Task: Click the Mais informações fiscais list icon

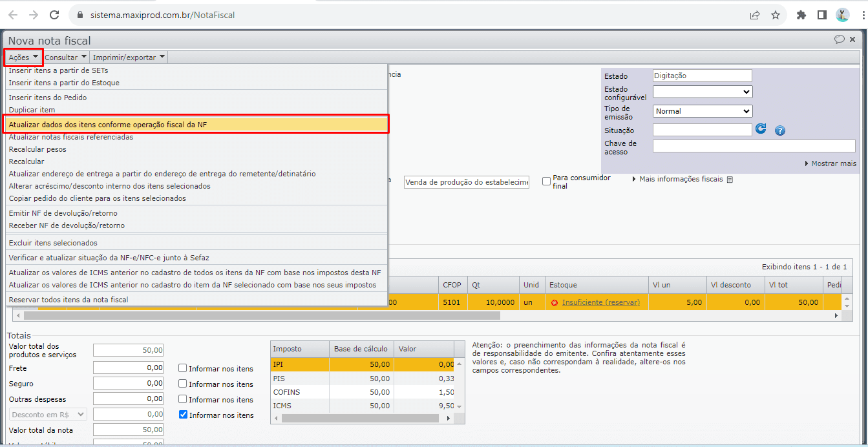Action: 730,180
